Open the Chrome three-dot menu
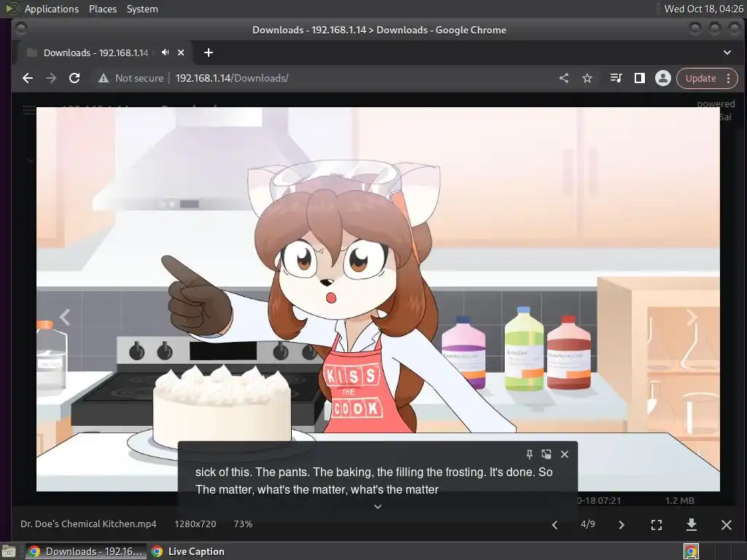Image resolution: width=747 pixels, height=560 pixels. (x=729, y=78)
